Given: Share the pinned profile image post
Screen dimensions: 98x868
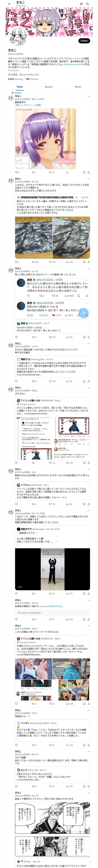Looking at the screenshot, I should 89,172.
